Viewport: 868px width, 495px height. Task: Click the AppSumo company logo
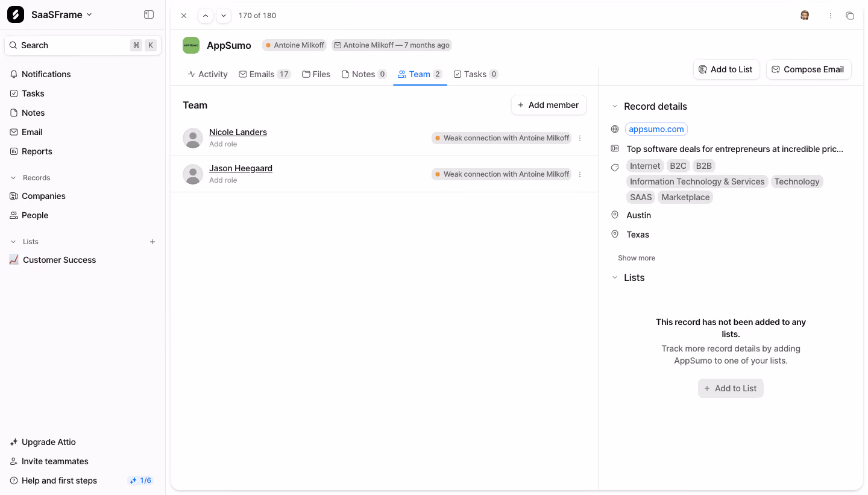pyautogui.click(x=191, y=45)
